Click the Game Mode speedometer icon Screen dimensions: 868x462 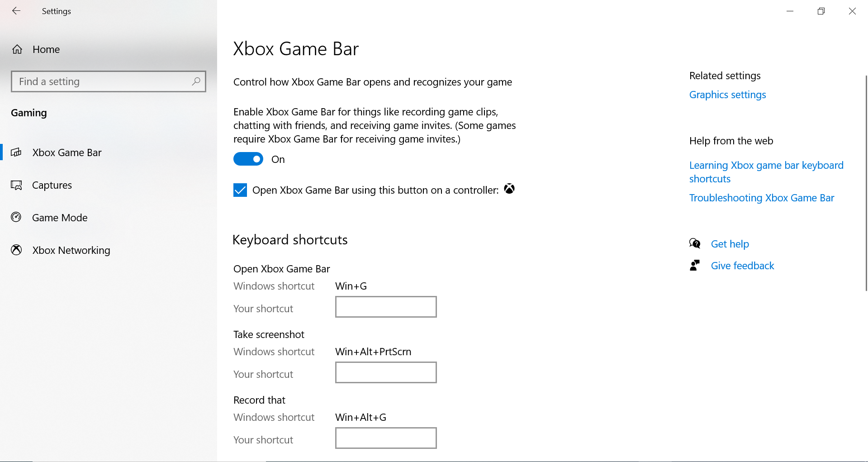tap(16, 217)
